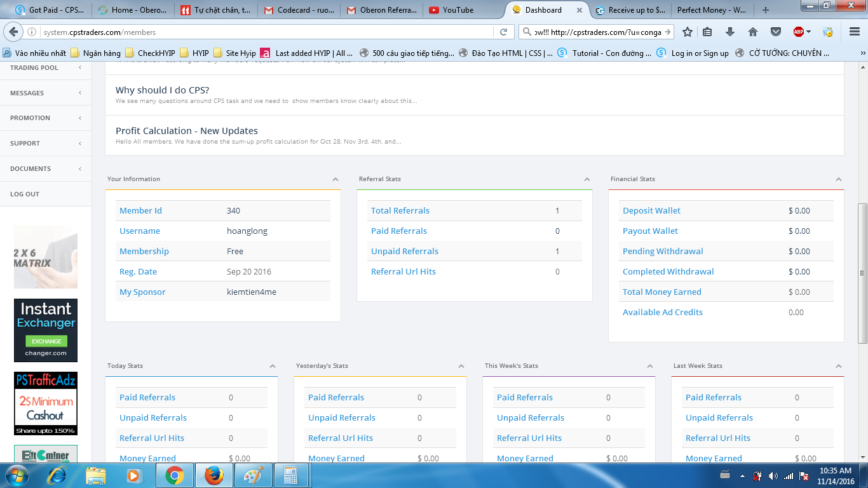Open the Why should I do CPS? article
This screenshot has width=868, height=488.
click(x=162, y=90)
